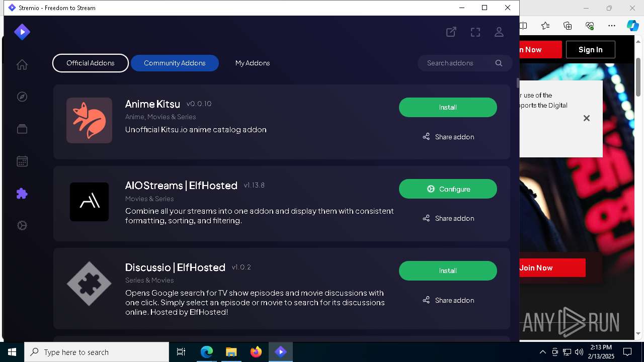
Task: Open the volume tray icon
Action: 579,352
